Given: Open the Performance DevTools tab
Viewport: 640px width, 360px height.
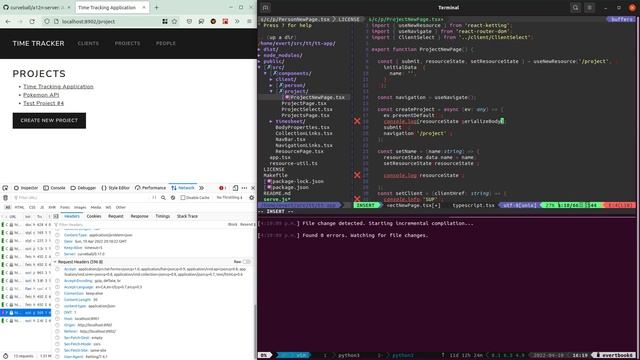Looking at the screenshot, I should tap(150, 188).
